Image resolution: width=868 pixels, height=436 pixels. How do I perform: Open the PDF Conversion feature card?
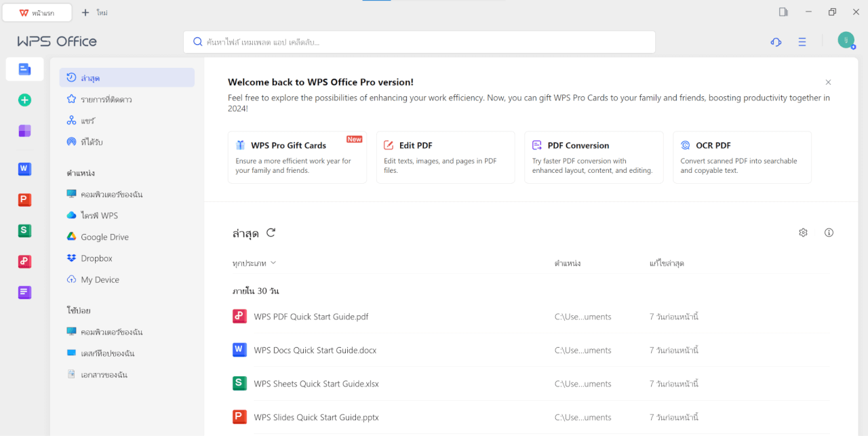point(594,157)
